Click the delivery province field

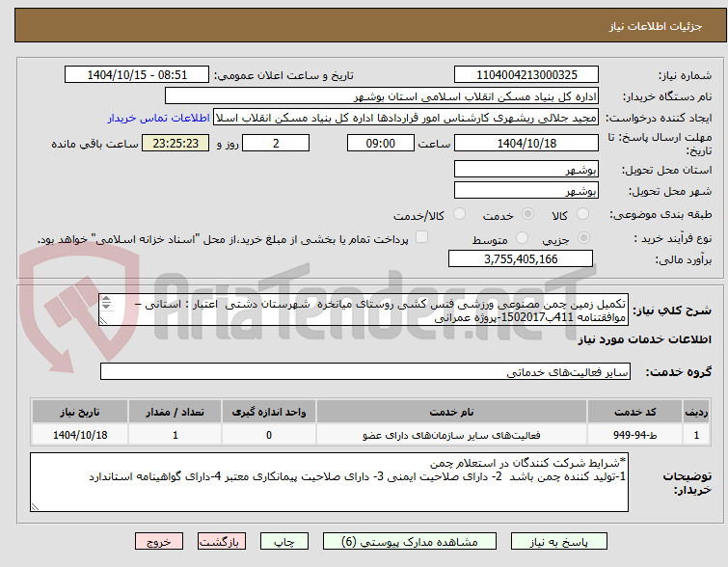pyautogui.click(x=526, y=170)
